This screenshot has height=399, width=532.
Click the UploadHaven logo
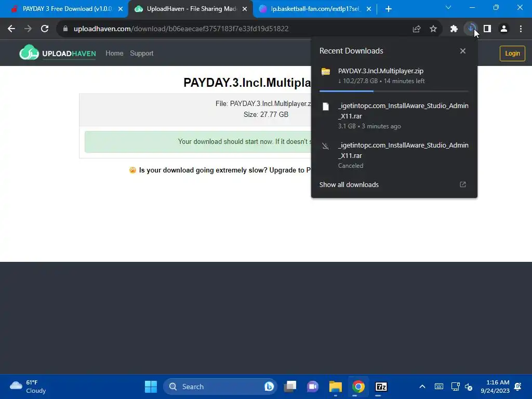[58, 53]
